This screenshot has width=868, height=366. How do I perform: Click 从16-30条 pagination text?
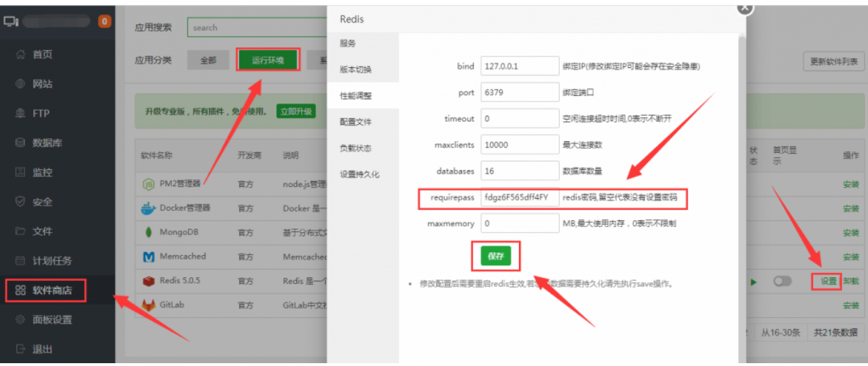(779, 332)
